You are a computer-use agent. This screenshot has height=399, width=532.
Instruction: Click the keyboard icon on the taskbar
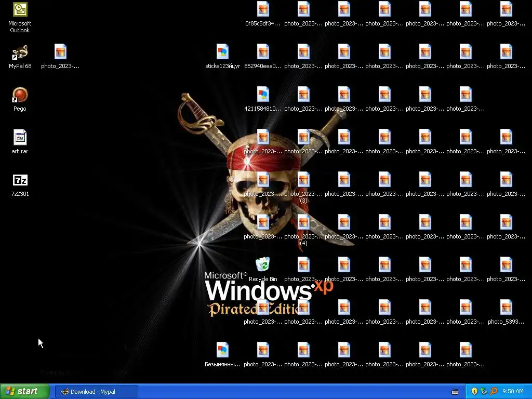click(x=455, y=392)
